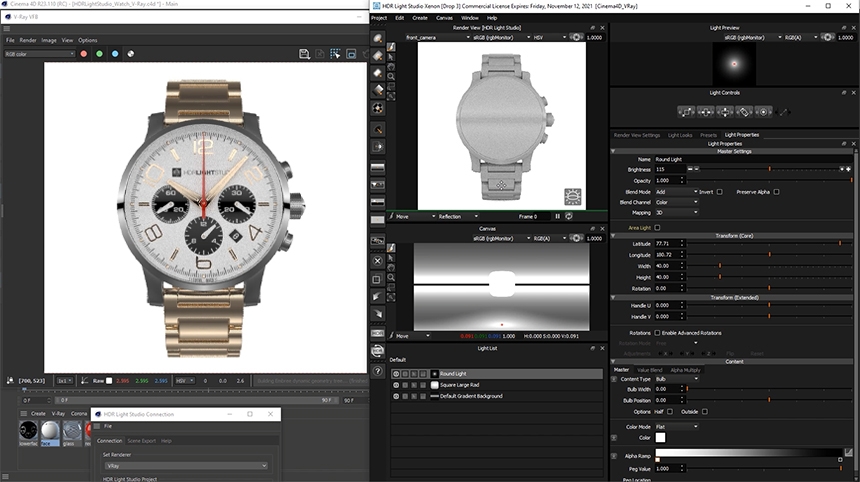Enable the Half option checkbox
Viewport: 860px width, 482px height.
[670, 412]
